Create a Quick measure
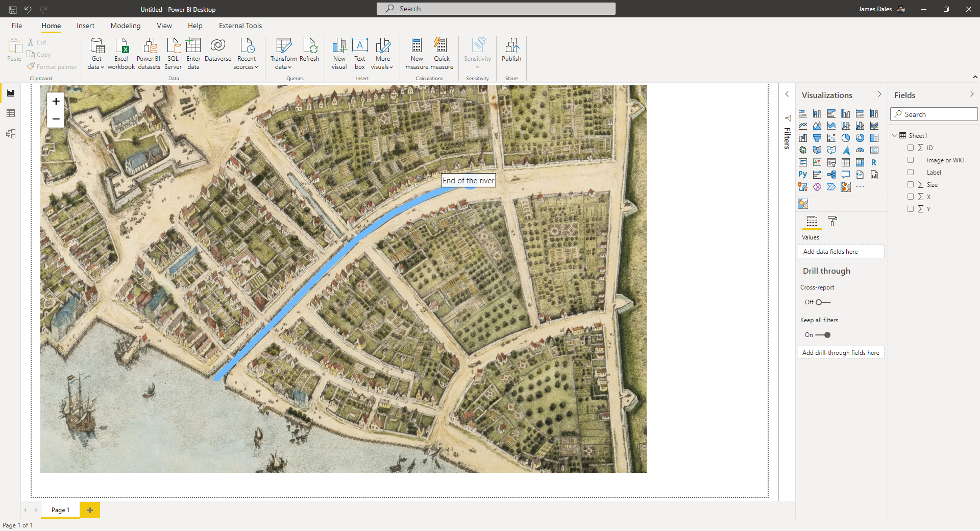Image resolution: width=980 pixels, height=531 pixels. click(x=442, y=53)
